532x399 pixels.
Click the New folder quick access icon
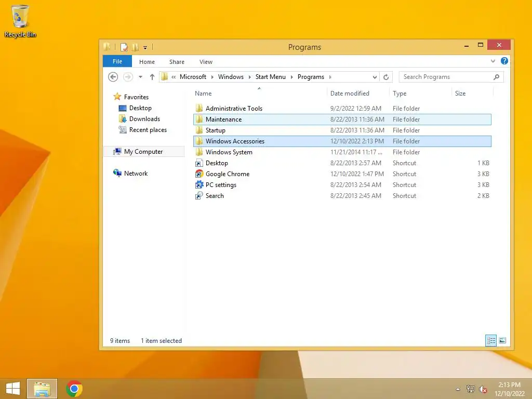click(x=136, y=47)
